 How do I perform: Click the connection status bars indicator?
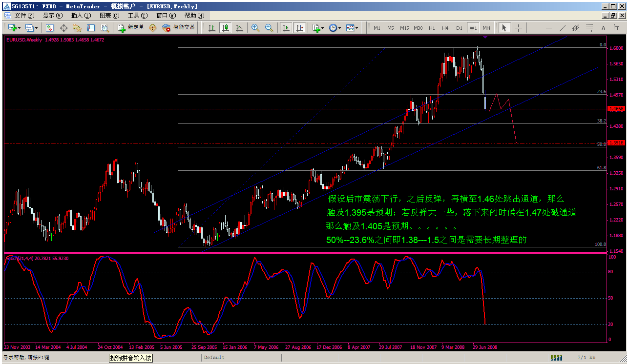point(557,358)
